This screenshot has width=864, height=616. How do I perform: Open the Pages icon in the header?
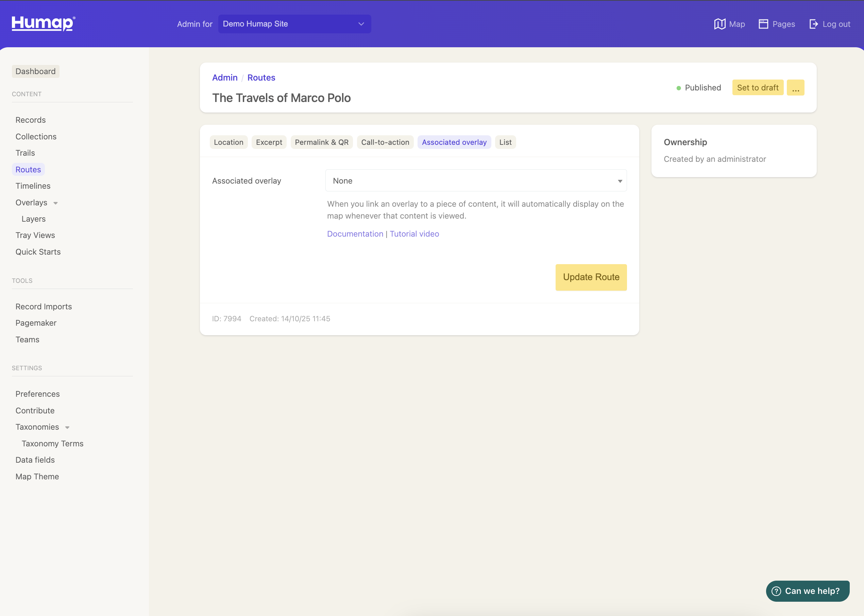click(x=763, y=24)
